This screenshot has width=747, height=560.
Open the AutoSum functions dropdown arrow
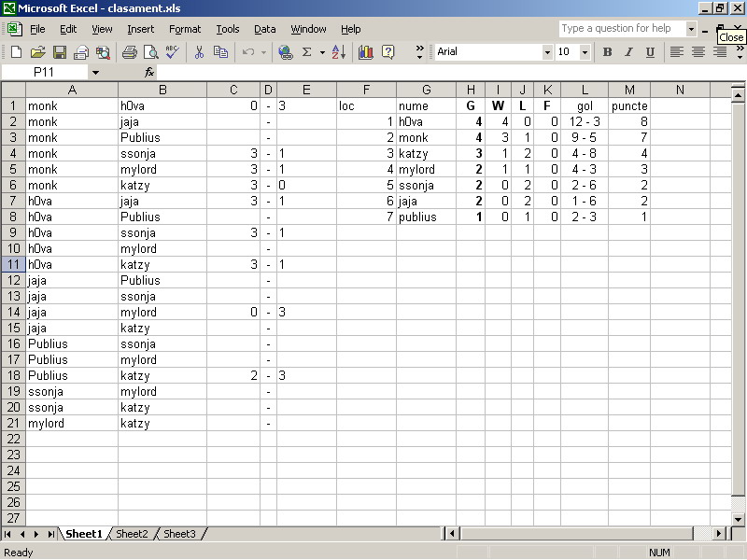click(x=322, y=52)
